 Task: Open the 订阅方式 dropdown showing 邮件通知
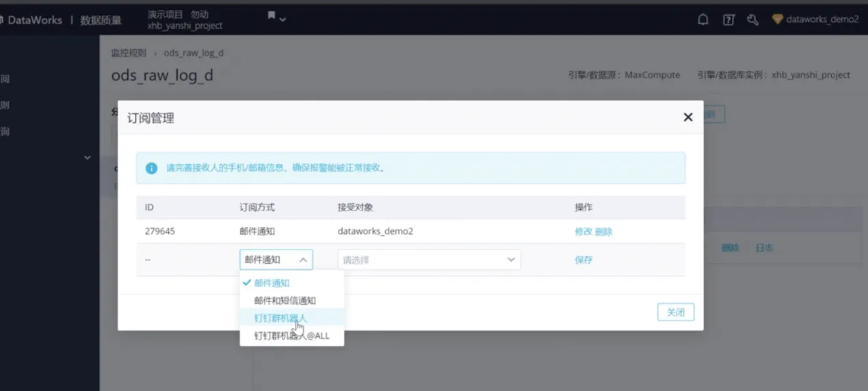276,260
